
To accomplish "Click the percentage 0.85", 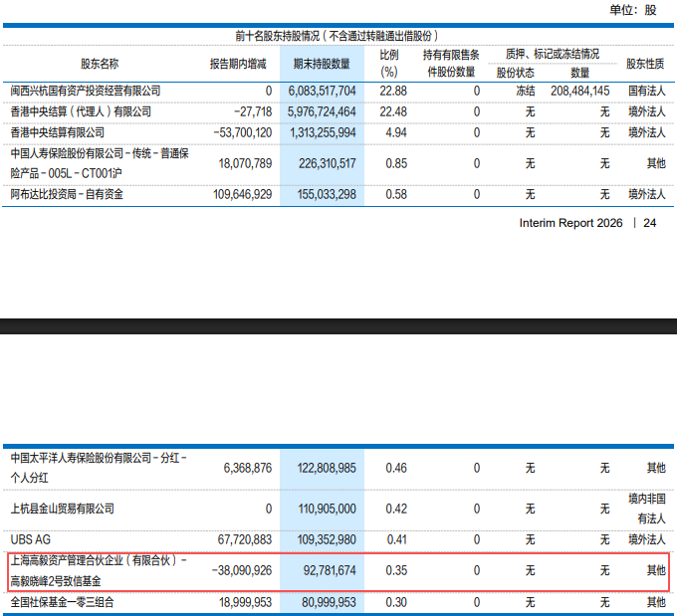I will 396,163.
